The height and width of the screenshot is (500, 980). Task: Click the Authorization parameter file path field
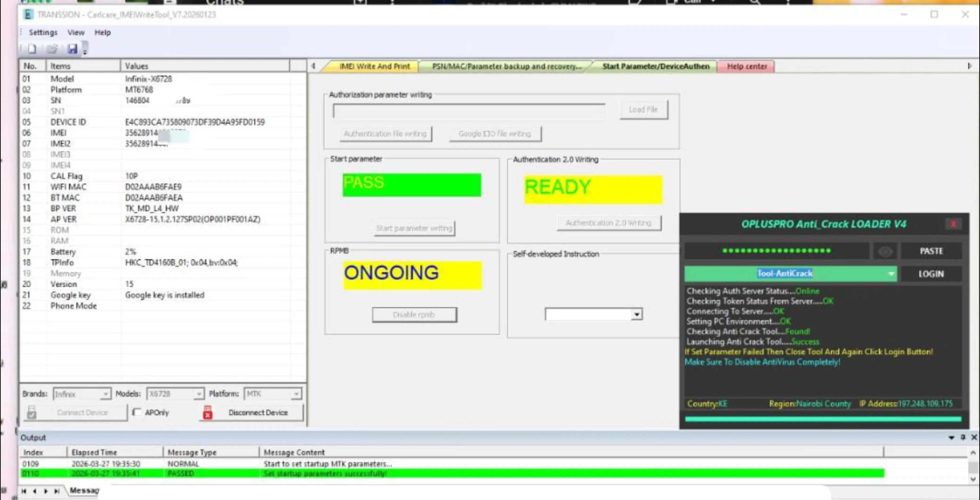(469, 111)
